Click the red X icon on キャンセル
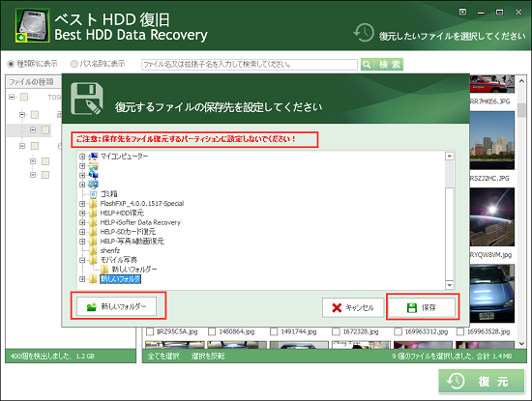The height and width of the screenshot is (401, 532). (x=337, y=307)
